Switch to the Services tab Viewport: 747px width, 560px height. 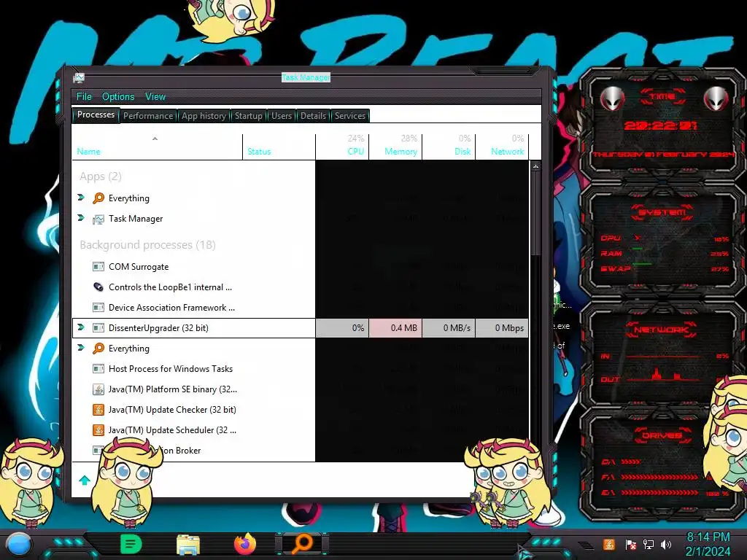pyautogui.click(x=350, y=116)
